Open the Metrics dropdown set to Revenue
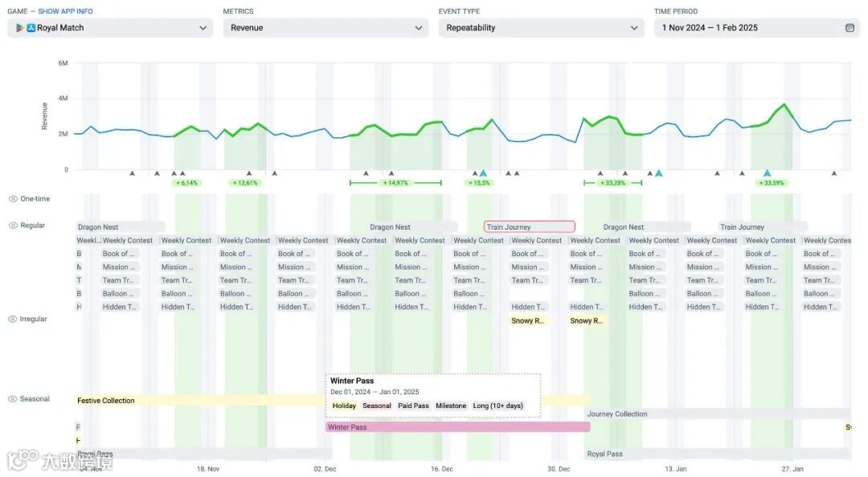The width and height of the screenshot is (868, 477). point(325,27)
